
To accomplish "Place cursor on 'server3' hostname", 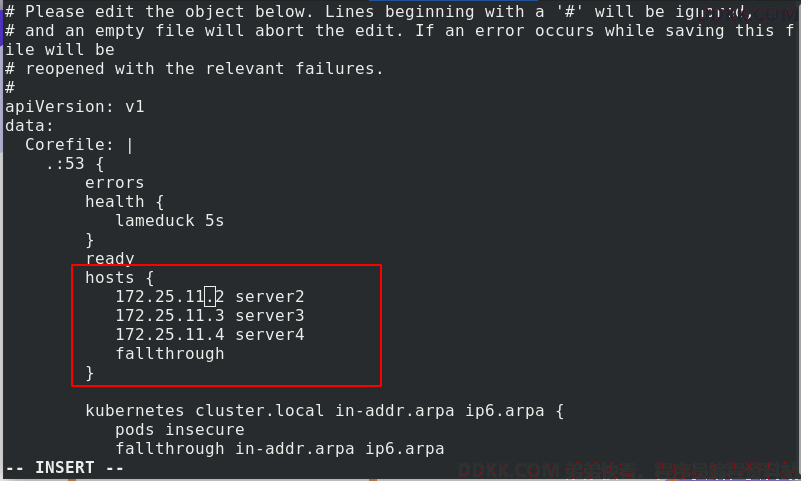I will point(270,315).
